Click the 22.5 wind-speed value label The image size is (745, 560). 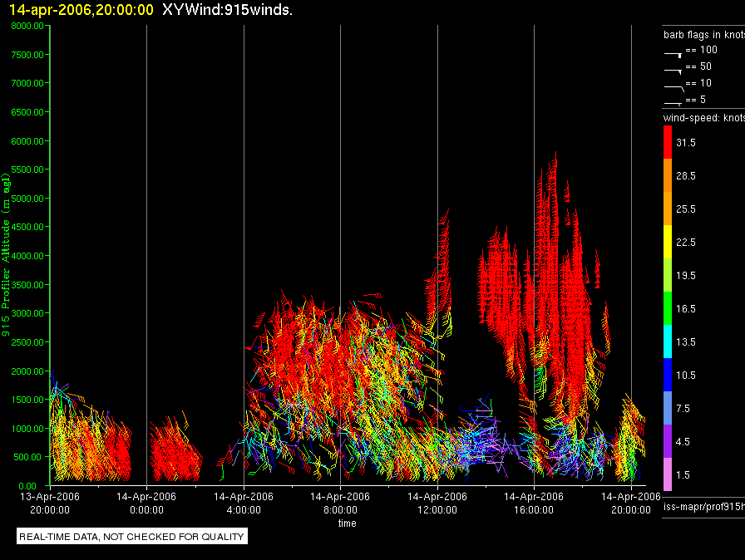pyautogui.click(x=686, y=242)
